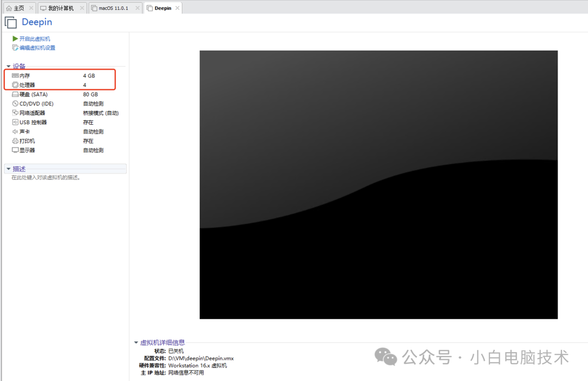Screen dimensions: 588x381
Task: Switch to the macOS 11.0.1 tab
Action: [116, 8]
